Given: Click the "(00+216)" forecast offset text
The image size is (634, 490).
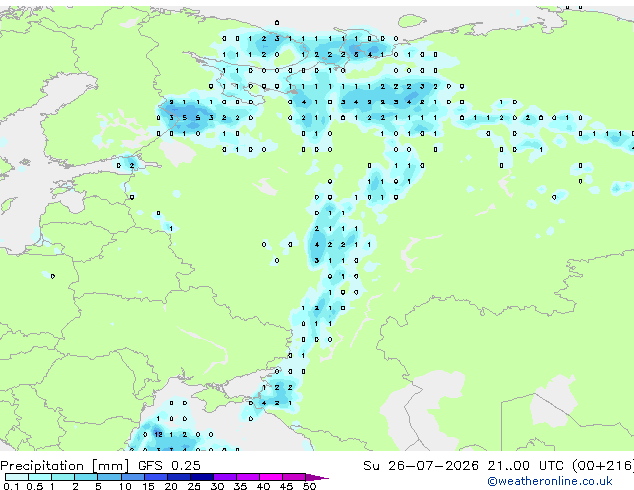Looking at the screenshot, I should click(603, 466).
